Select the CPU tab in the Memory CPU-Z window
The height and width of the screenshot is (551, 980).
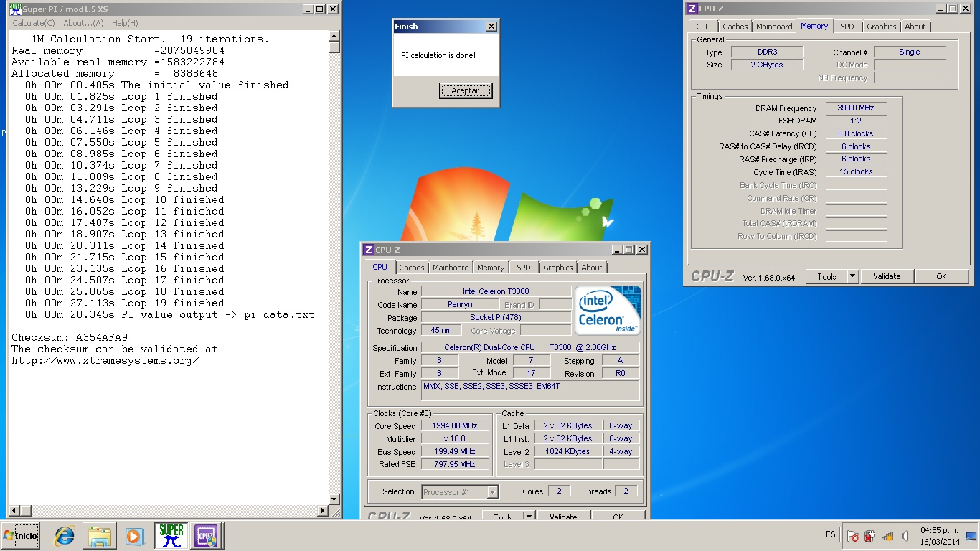click(x=704, y=27)
